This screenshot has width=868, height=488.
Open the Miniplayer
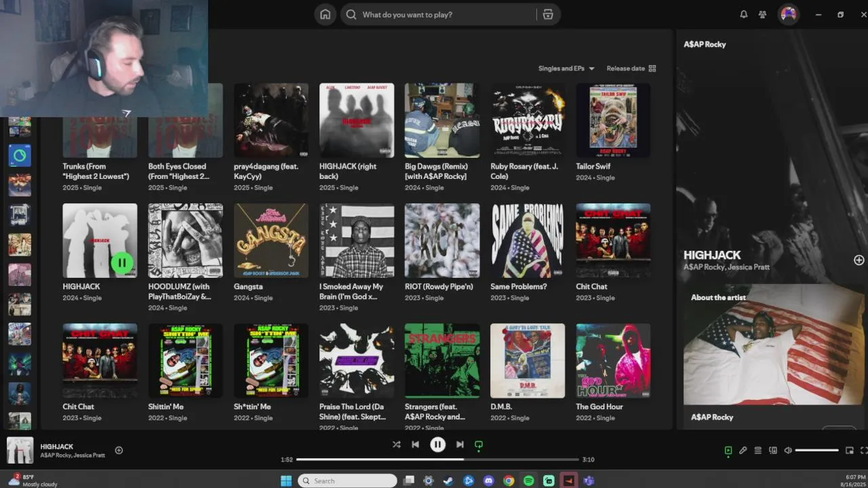tap(849, 450)
